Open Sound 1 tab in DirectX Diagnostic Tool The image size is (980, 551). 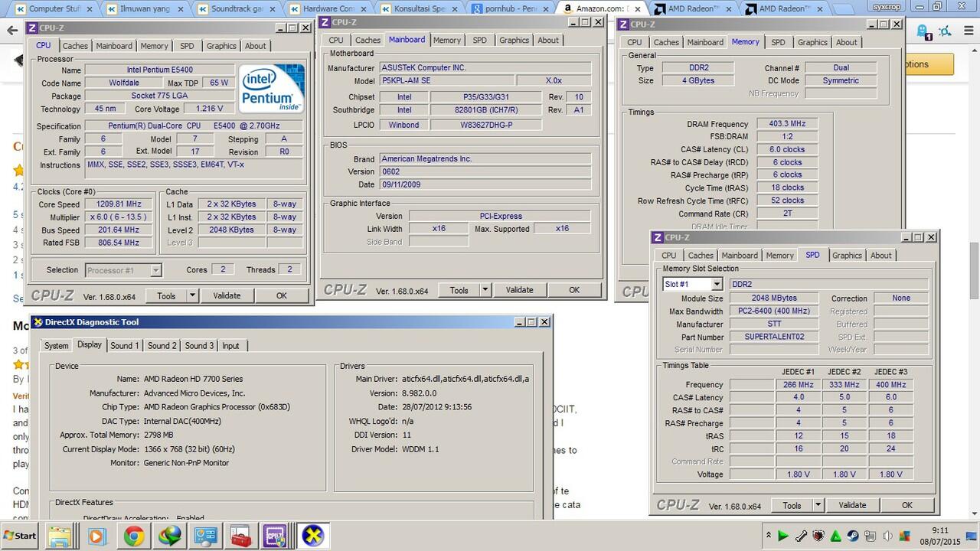coord(125,346)
